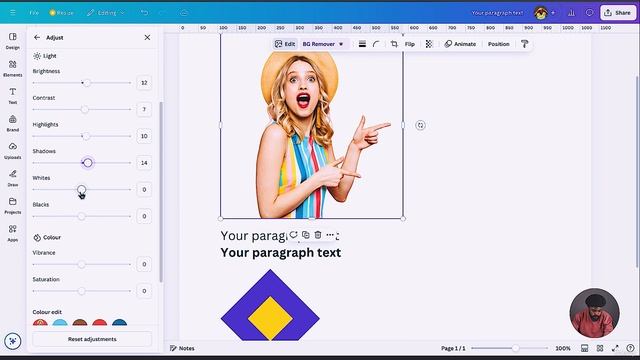Click the copy style paint roller icon
This screenshot has width=640, height=360.
[524, 44]
